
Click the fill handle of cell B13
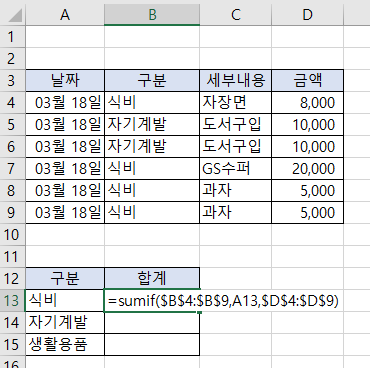pyautogui.click(x=199, y=312)
